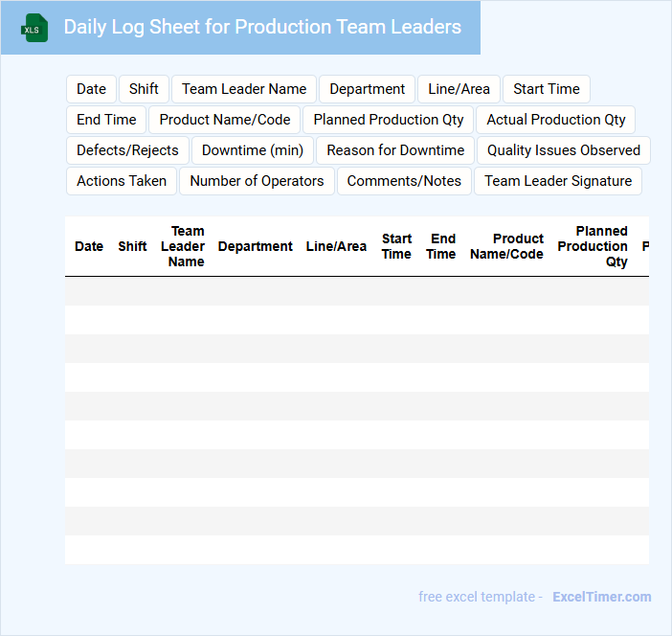Screen dimensions: 672x636
Task: Select the Date field tag
Action: point(91,89)
